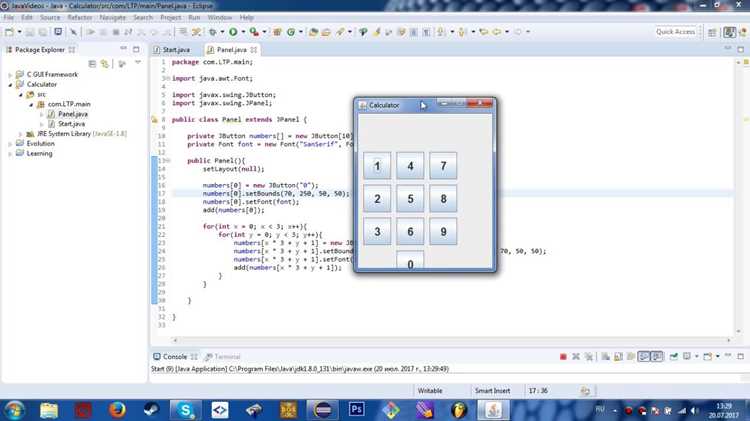This screenshot has width=750, height=421.
Task: Switch to the Start.java editor tab
Action: [x=172, y=50]
